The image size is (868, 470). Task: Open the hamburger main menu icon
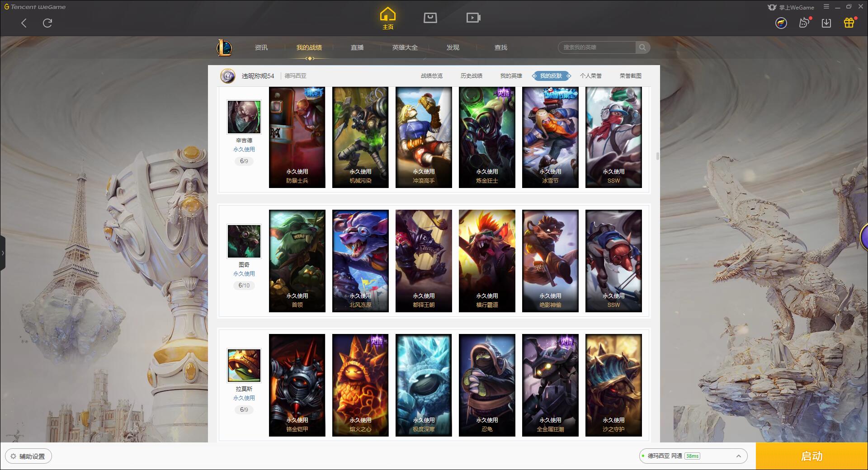tap(826, 7)
